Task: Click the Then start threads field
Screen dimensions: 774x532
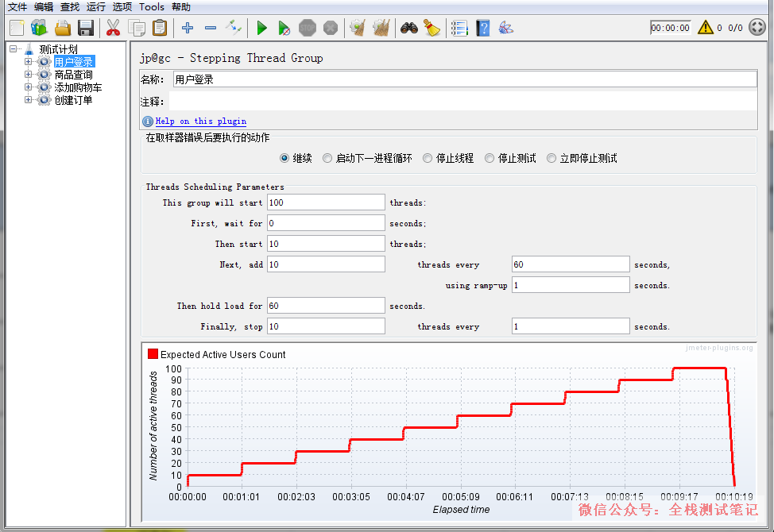Action: 326,244
